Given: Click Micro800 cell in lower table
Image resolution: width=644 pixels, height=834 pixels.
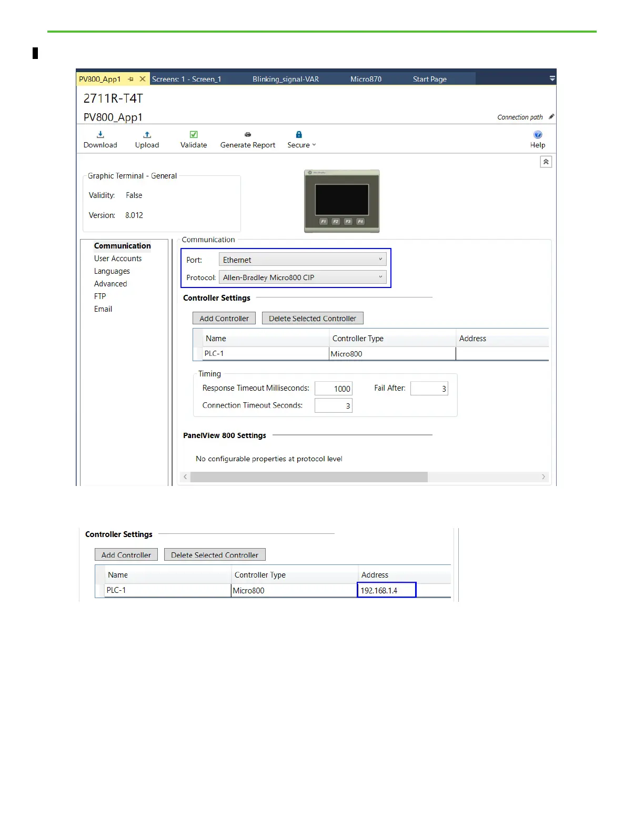Looking at the screenshot, I should (295, 590).
